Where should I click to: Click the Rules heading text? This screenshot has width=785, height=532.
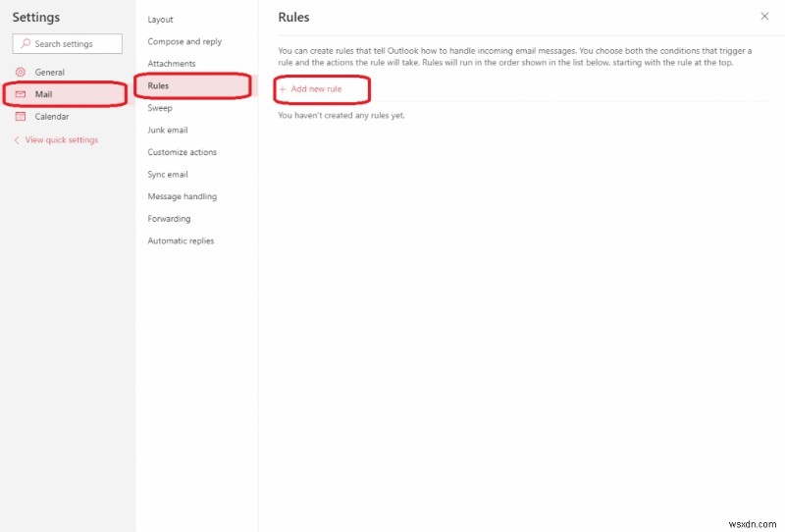point(293,17)
